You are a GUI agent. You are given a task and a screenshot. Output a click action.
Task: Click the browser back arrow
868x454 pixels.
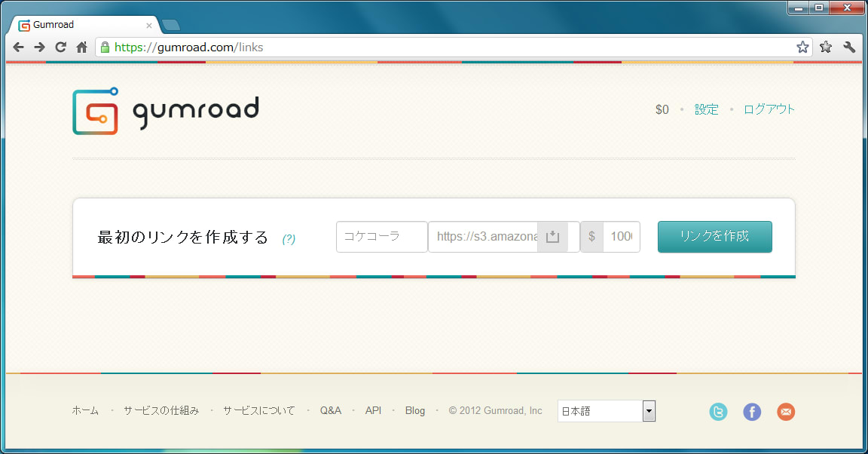pos(19,48)
